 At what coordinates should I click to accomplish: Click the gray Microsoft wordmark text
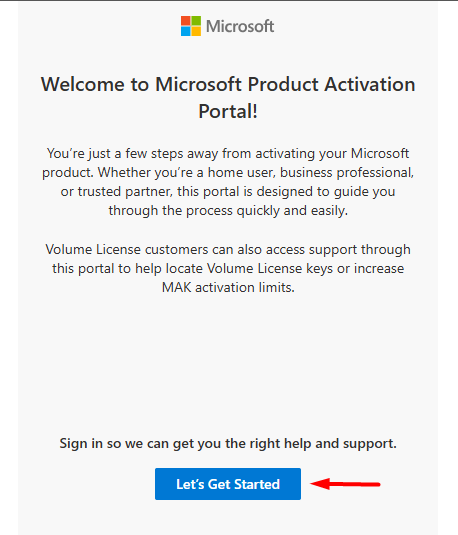(x=240, y=26)
